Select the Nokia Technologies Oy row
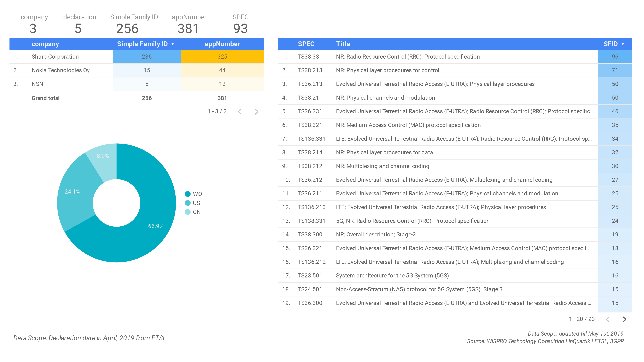Viewport: 644px width, 362px height. pyautogui.click(x=136, y=70)
